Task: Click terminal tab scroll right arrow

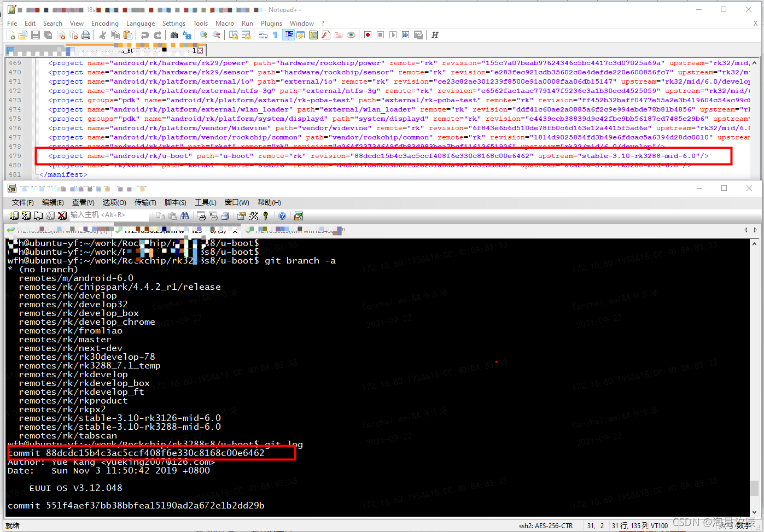Action: 755,230
